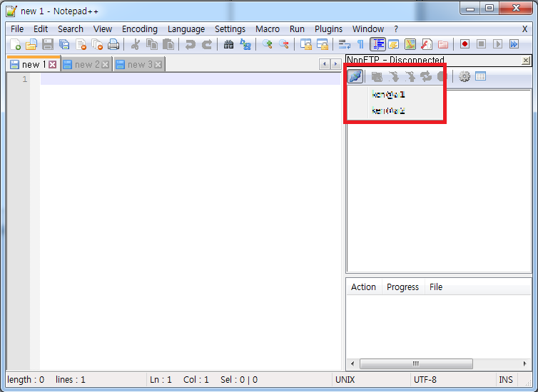
Task: Start macro recording with red dot icon
Action: [x=465, y=44]
